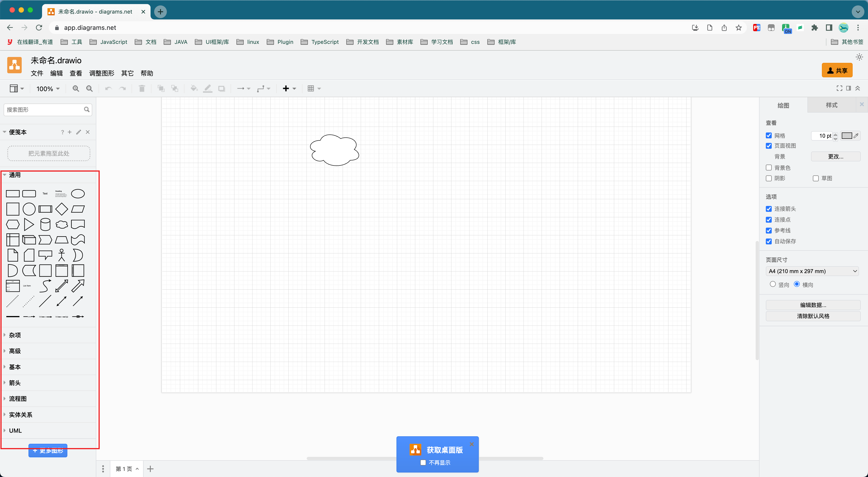The image size is (868, 477).
Task: Select the cylinder shape in the General palette
Action: (45, 224)
